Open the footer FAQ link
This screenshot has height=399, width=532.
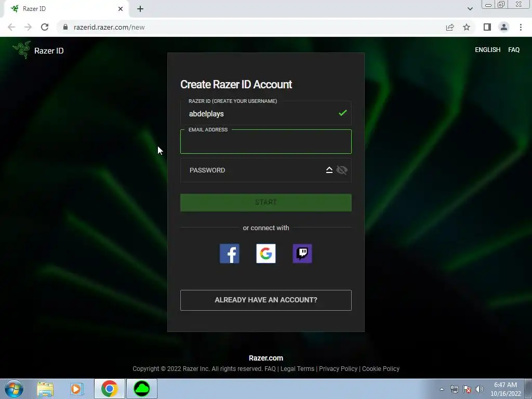(270, 369)
